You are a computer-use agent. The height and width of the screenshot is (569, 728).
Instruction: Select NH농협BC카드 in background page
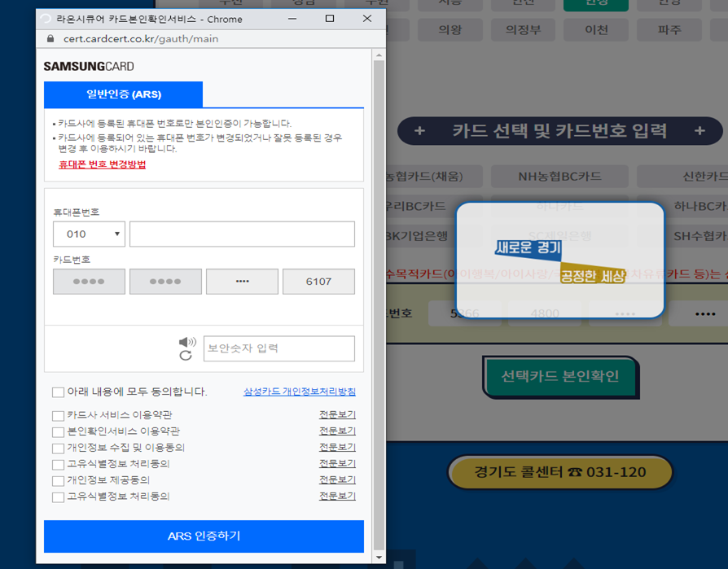559,177
